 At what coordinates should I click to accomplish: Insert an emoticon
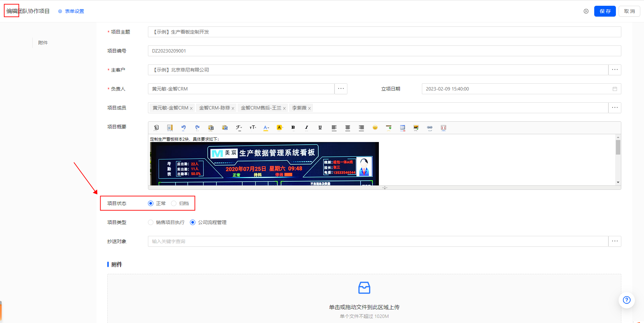(375, 128)
